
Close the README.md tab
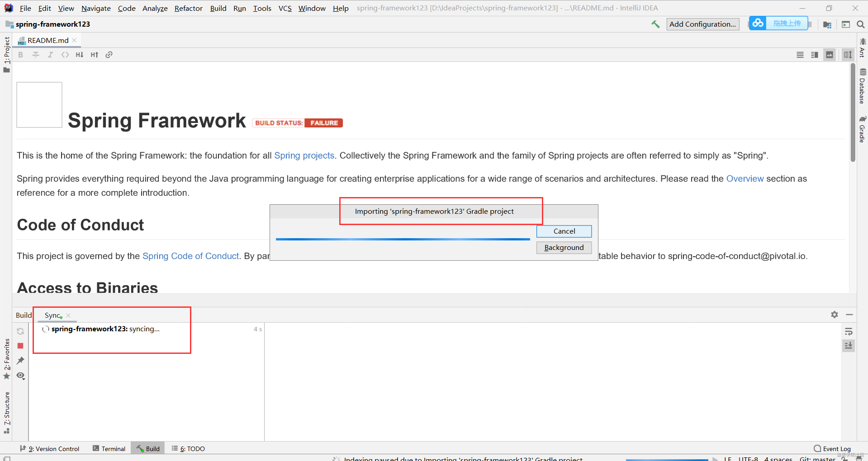click(x=75, y=40)
